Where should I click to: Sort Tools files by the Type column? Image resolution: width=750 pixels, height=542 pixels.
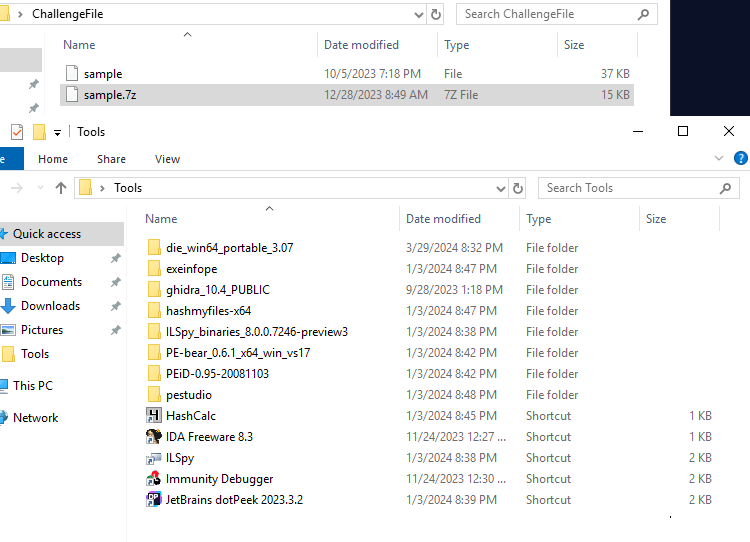click(539, 219)
